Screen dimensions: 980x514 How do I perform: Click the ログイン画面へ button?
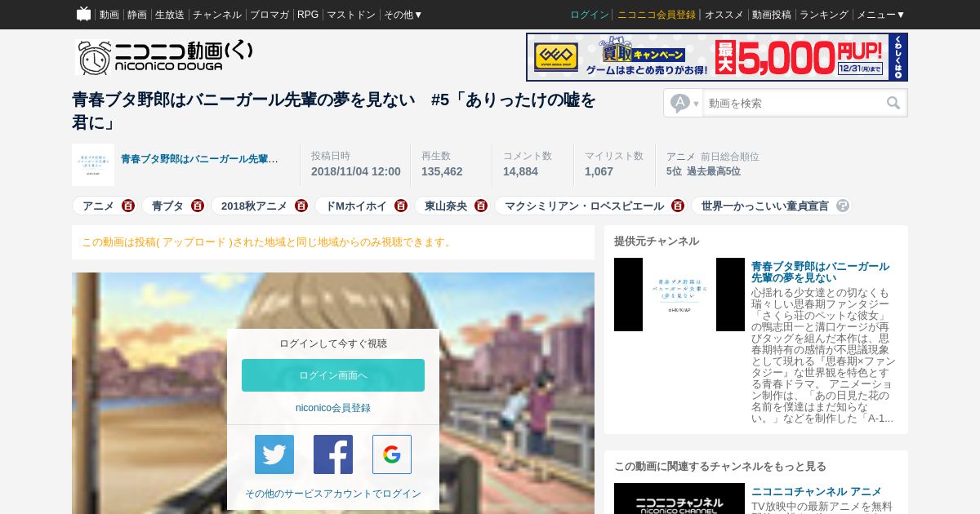click(x=333, y=375)
